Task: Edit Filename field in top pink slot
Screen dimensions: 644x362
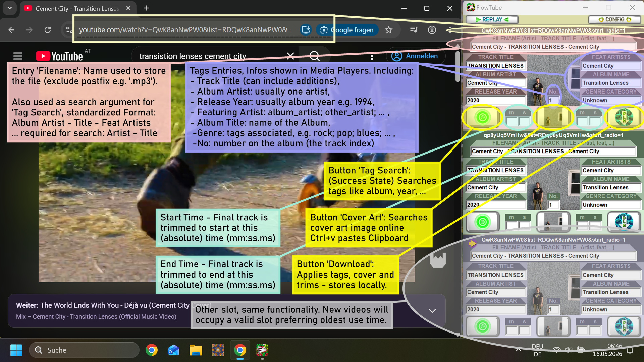Action: (553, 47)
